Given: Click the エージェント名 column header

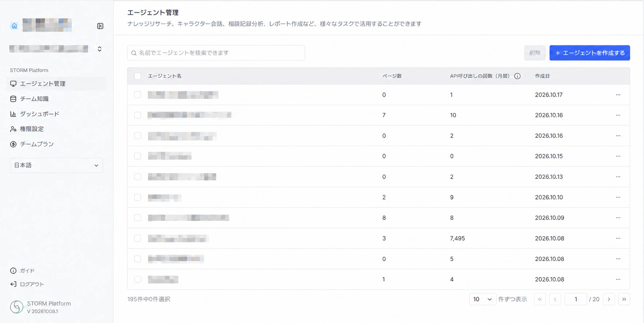Looking at the screenshot, I should click(x=164, y=76).
